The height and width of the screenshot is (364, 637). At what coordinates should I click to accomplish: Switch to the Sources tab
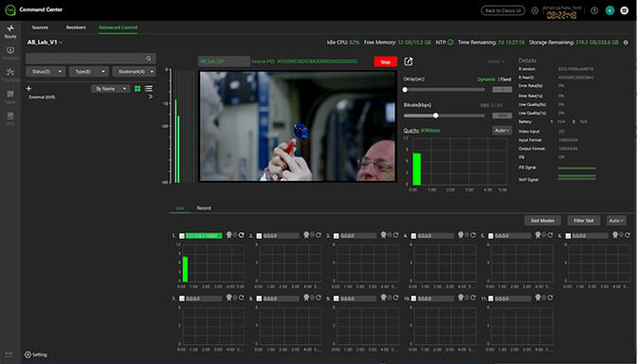coord(40,27)
